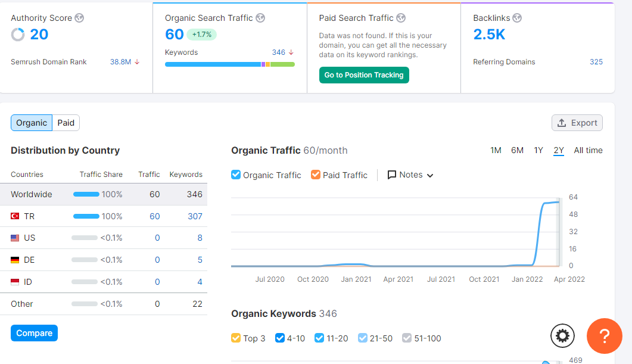Click the Export button

coord(577,123)
